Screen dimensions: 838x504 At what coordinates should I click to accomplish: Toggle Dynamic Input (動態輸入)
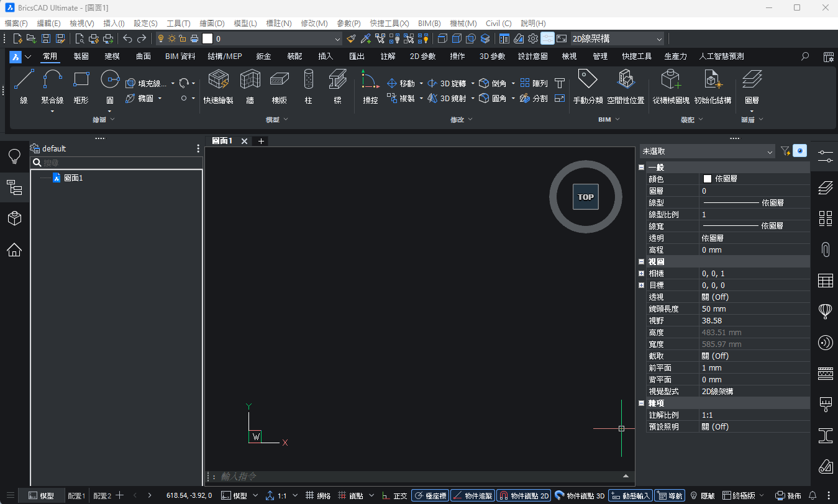point(631,495)
